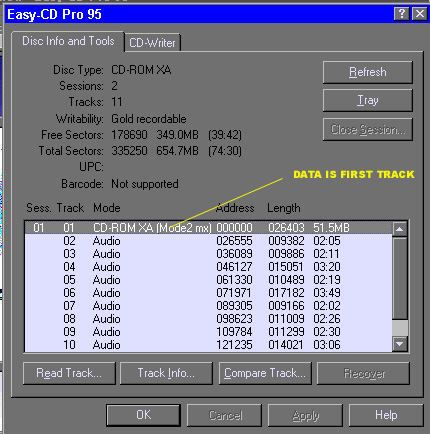Screen dimensions: 430x434
Task: Open the Read Track dialog
Action: coord(69,373)
